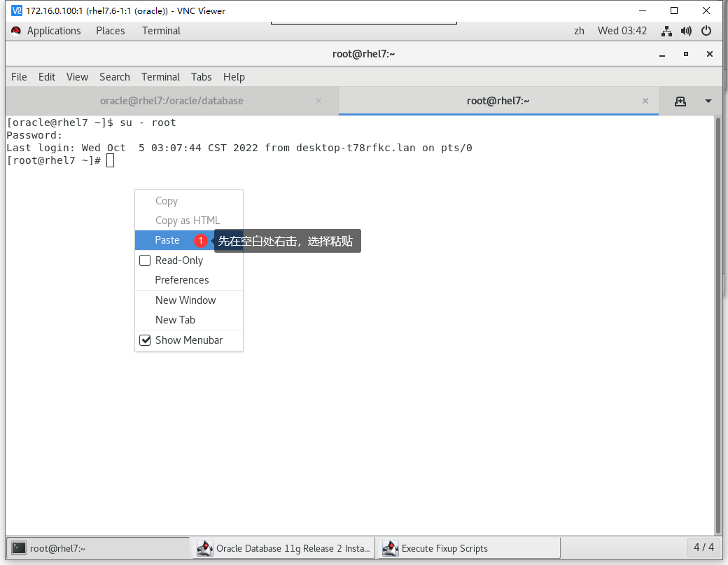Screen dimensions: 728x565
Task: Close the root@rhel7:~ terminal window
Action: 709,55
